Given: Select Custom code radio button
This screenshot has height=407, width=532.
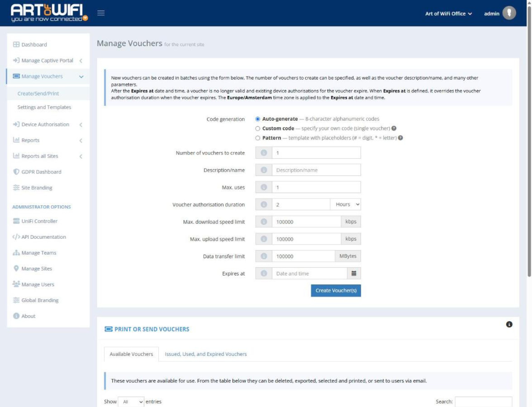Looking at the screenshot, I should (x=258, y=129).
